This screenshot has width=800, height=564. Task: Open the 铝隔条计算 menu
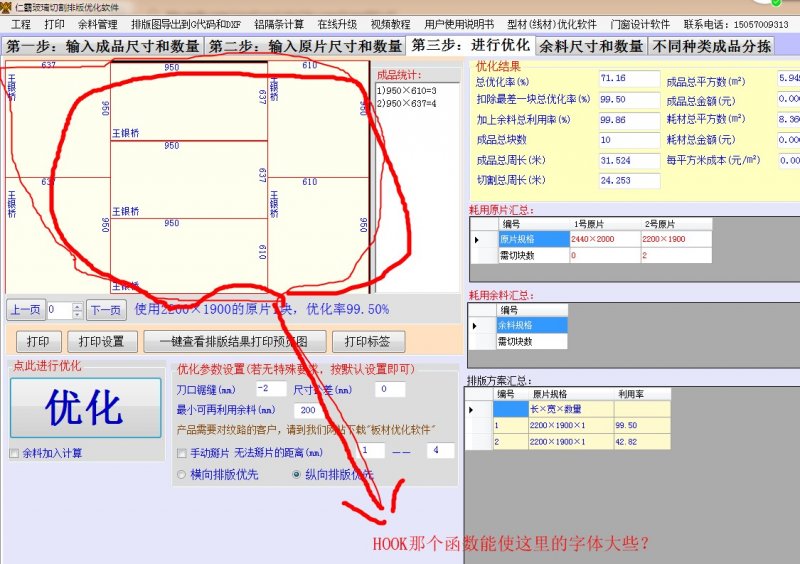(x=279, y=24)
